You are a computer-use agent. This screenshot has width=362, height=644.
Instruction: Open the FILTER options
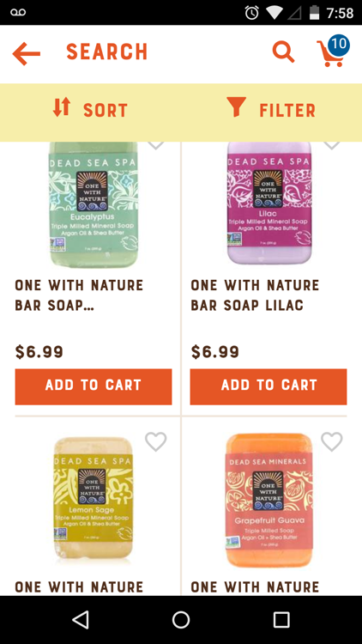pos(271,110)
